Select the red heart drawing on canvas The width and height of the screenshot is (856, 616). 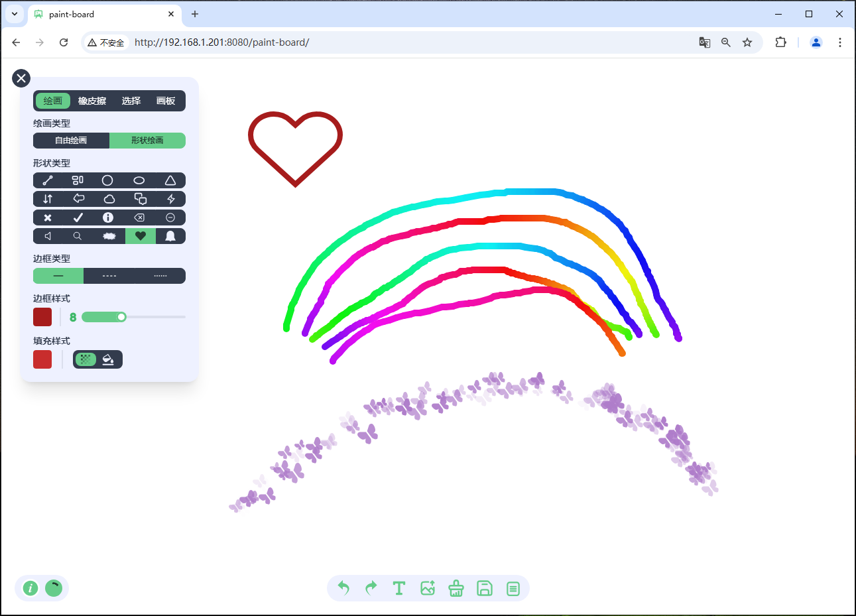pyautogui.click(x=295, y=149)
